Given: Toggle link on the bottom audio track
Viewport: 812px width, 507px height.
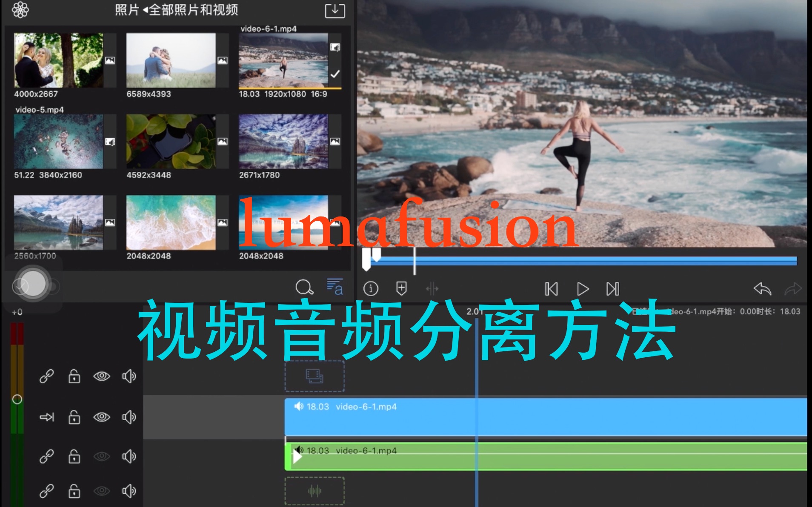Looking at the screenshot, I should (46, 491).
